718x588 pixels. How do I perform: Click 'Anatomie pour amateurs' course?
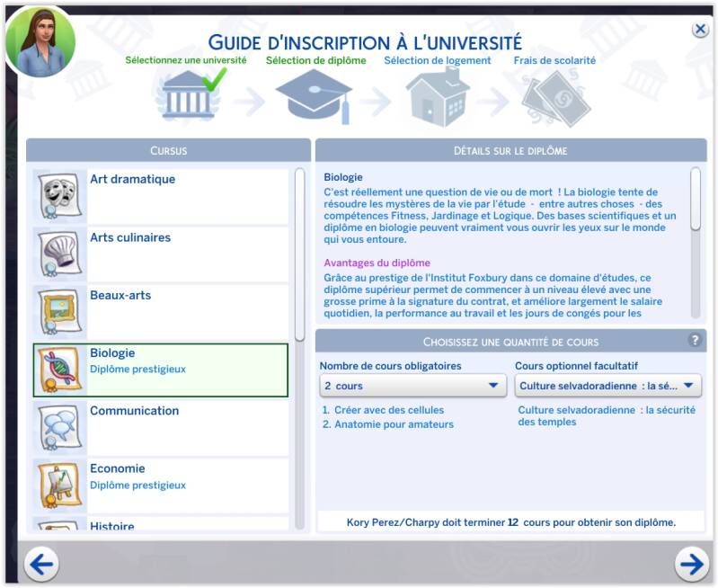(x=394, y=424)
